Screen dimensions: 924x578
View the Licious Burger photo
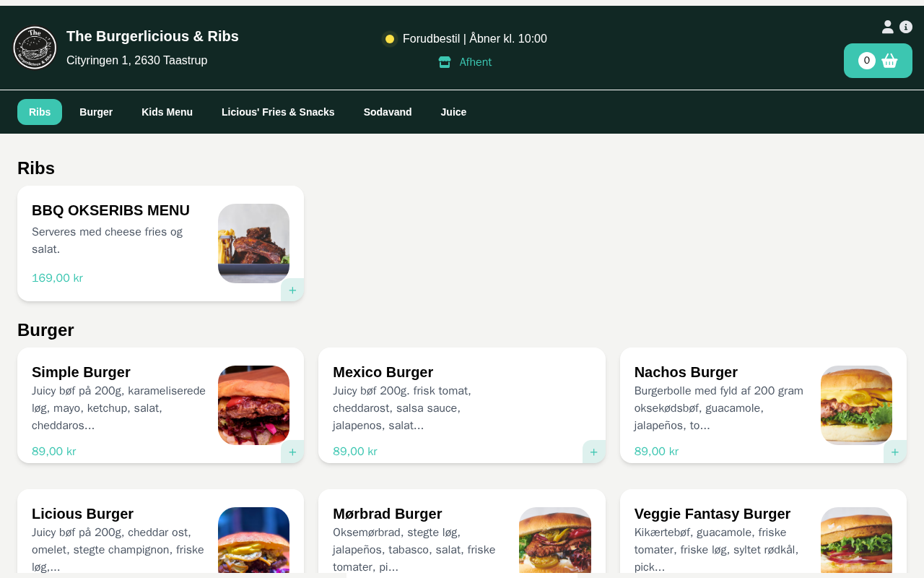(253, 540)
